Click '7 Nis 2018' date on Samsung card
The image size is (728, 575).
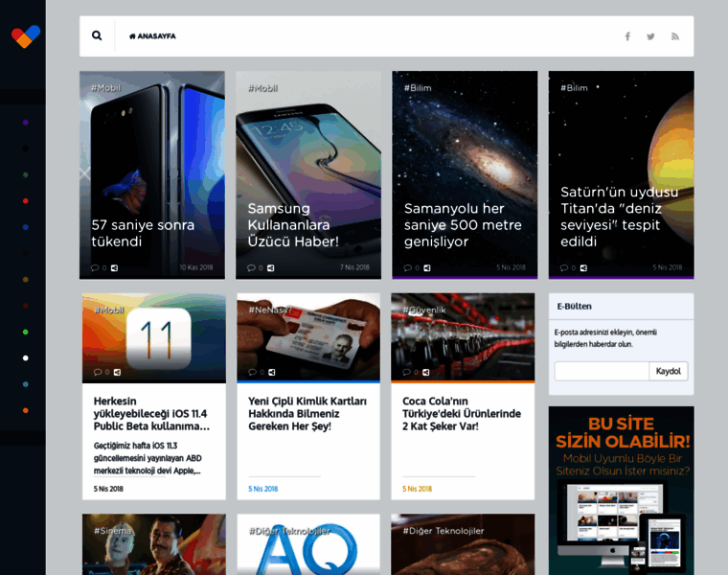pyautogui.click(x=354, y=267)
